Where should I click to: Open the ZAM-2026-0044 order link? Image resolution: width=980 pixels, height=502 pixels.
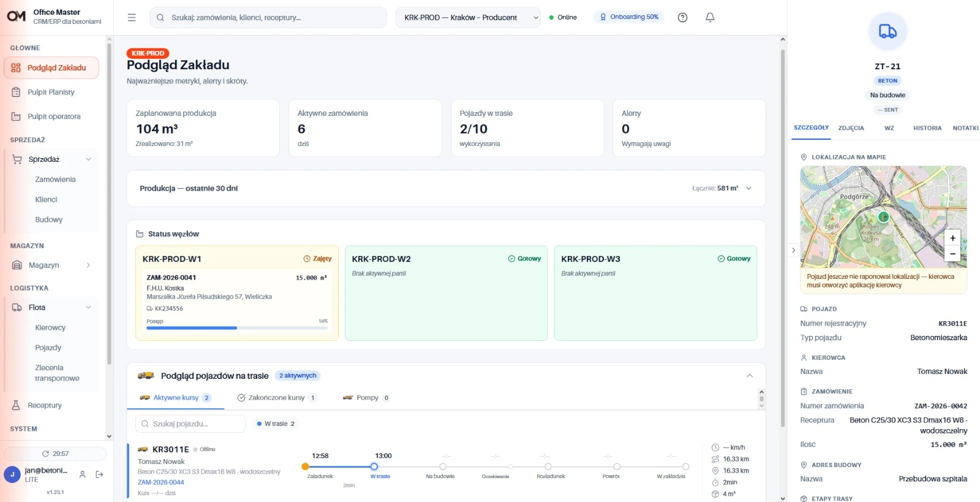click(161, 482)
